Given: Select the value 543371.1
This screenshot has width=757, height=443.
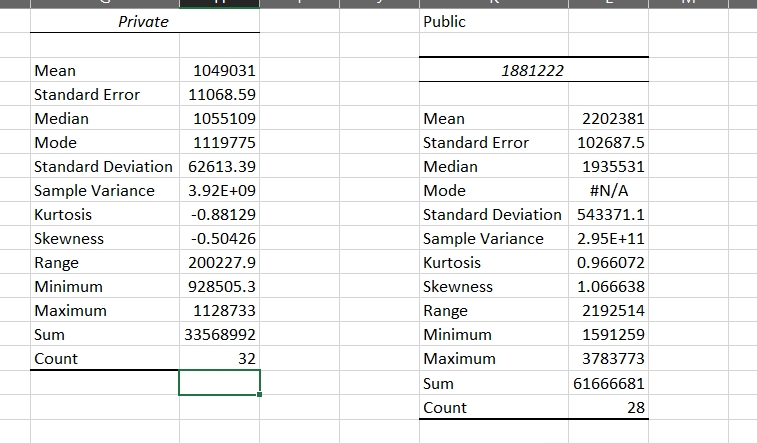Looking at the screenshot, I should pos(609,214).
